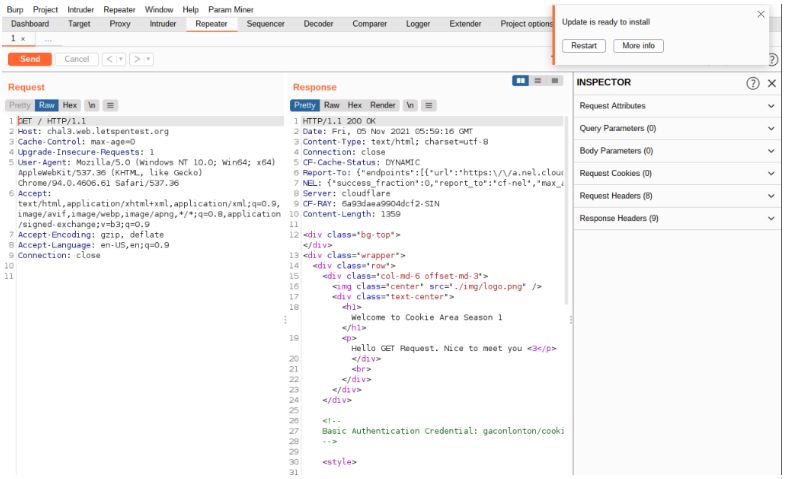Image resolution: width=785 pixels, height=479 pixels.
Task: Open the Param Miner menu
Action: click(229, 9)
